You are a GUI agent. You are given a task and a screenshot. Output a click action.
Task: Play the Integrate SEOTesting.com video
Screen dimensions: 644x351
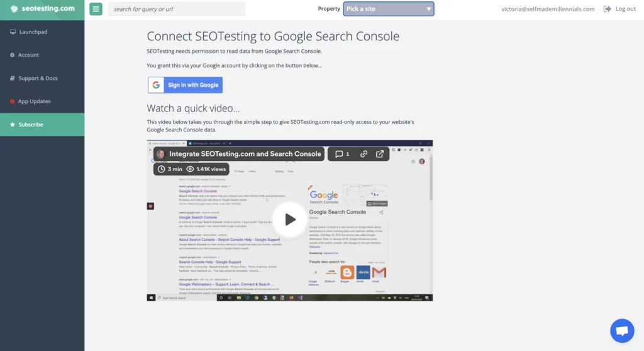tap(290, 220)
